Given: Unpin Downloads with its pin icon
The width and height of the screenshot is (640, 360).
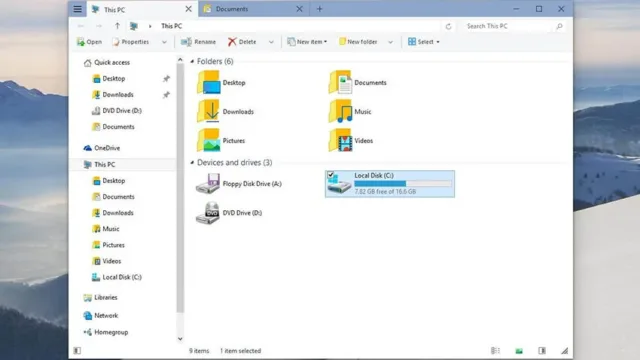Looking at the screenshot, I should [166, 95].
